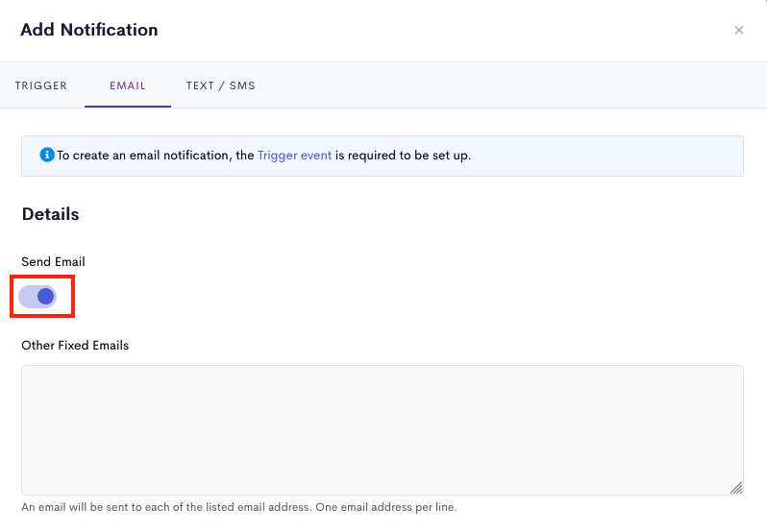Image resolution: width=767 pixels, height=532 pixels.
Task: Focus the Other Fixed Emails text area
Action: tap(383, 430)
